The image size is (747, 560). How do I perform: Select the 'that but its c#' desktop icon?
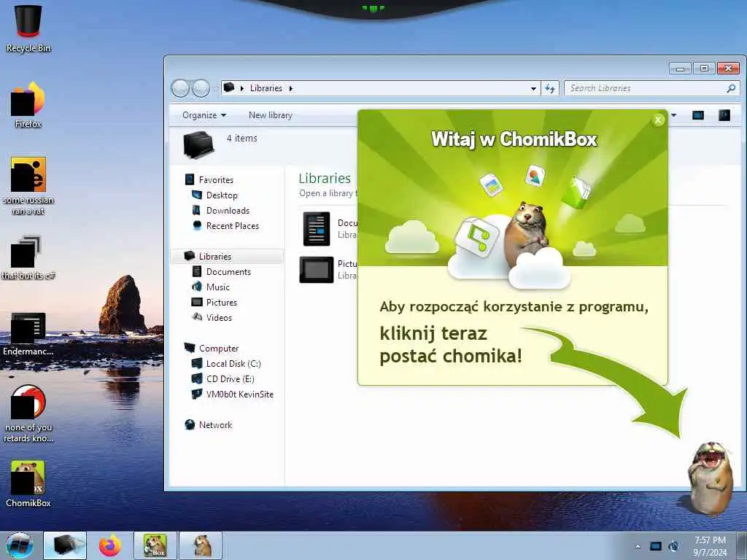pyautogui.click(x=28, y=257)
